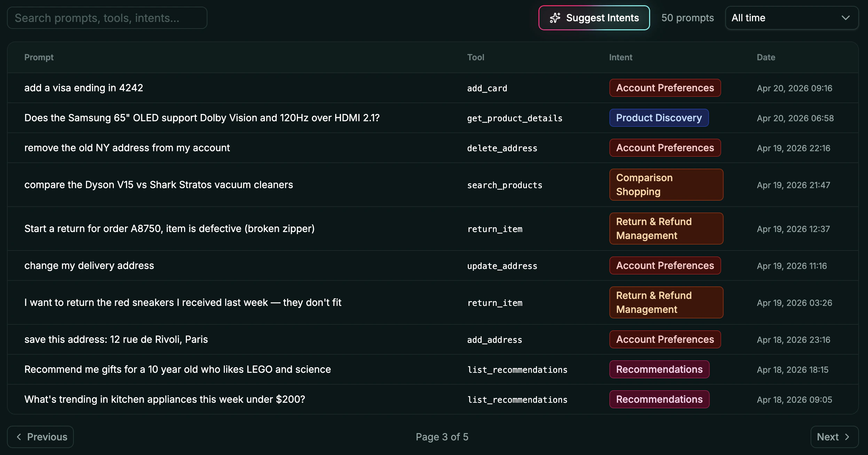
Task: Click list_recommendations in kitchen appliances row
Action: click(517, 400)
